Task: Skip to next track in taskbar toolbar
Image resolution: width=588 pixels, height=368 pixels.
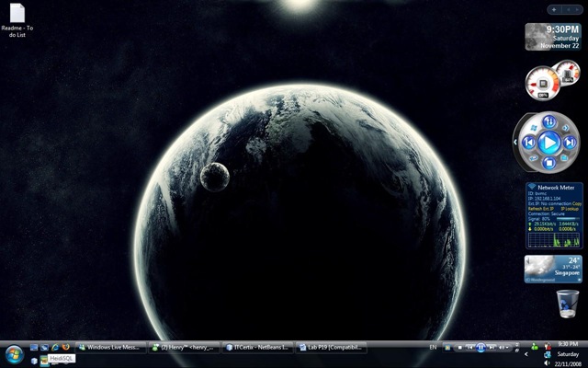Action: point(492,348)
